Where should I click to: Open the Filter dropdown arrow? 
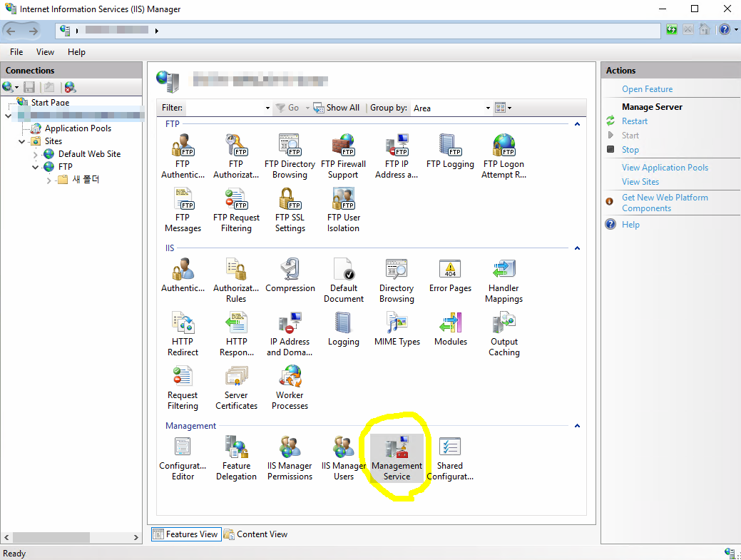267,108
